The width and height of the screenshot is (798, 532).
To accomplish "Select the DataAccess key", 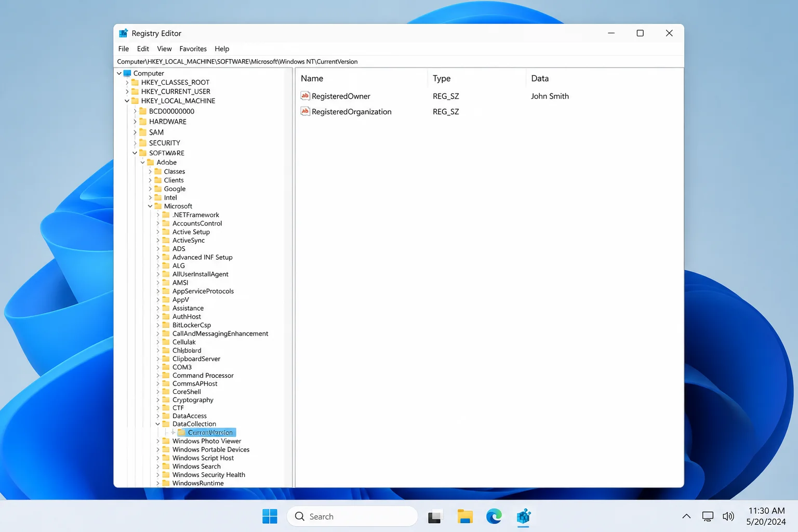I will coord(190,416).
